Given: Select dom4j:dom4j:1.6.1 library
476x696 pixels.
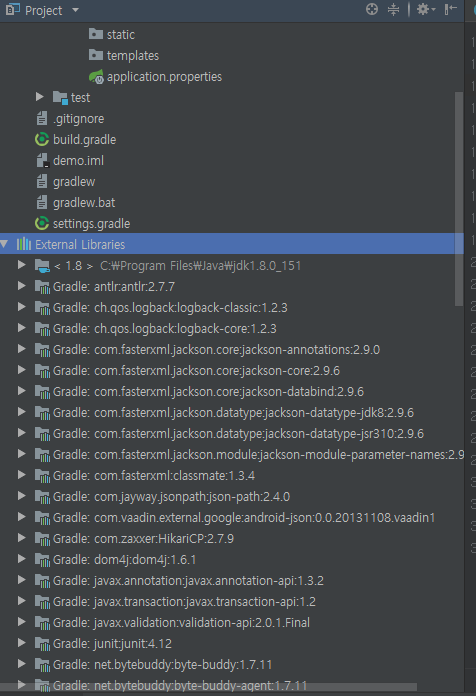Looking at the screenshot, I should click(x=124, y=560).
